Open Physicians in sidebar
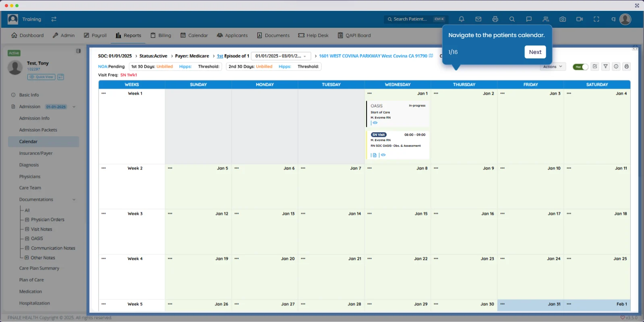This screenshot has width=644, height=322. tap(30, 177)
